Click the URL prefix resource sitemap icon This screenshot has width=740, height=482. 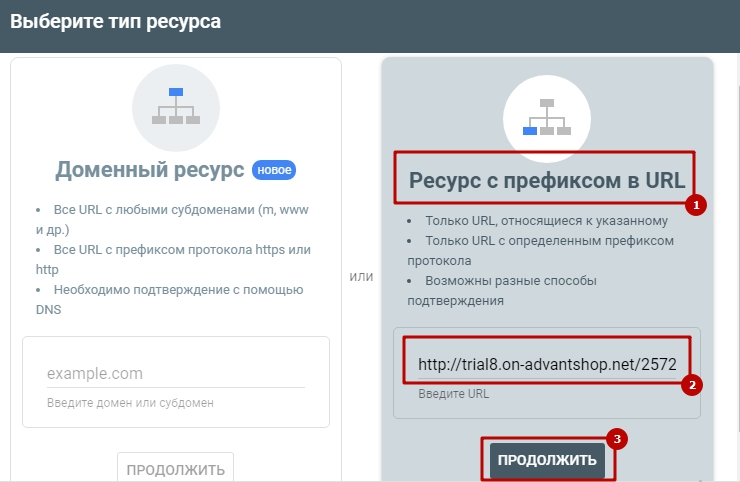[x=546, y=117]
